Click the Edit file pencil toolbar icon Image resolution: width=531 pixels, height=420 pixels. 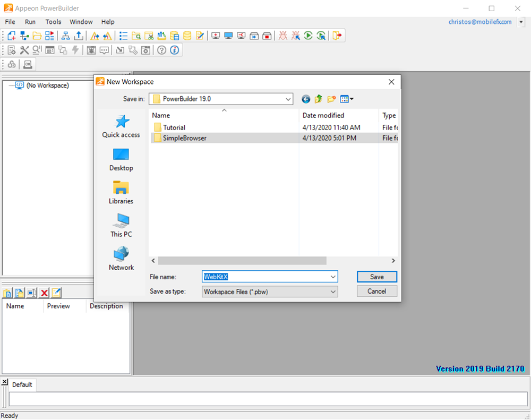pos(200,36)
